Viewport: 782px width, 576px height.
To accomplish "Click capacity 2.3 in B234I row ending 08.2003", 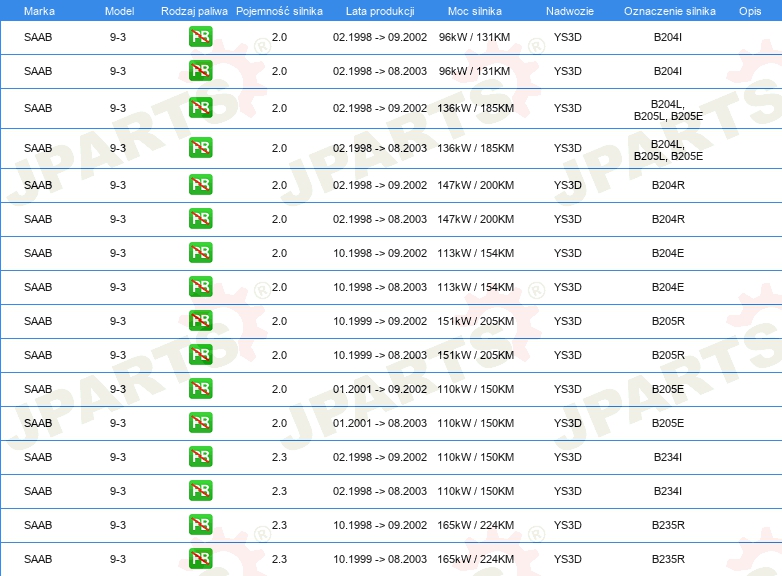I will 279,491.
